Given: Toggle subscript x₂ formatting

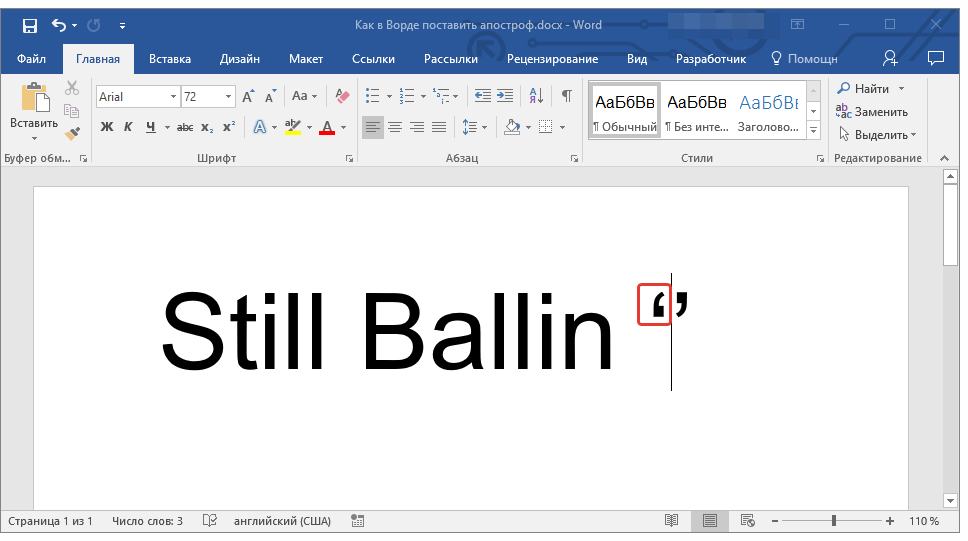Looking at the screenshot, I should pos(207,127).
